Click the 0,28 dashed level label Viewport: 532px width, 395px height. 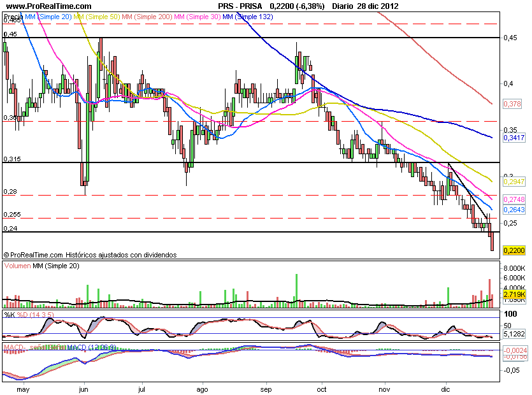pos(10,191)
